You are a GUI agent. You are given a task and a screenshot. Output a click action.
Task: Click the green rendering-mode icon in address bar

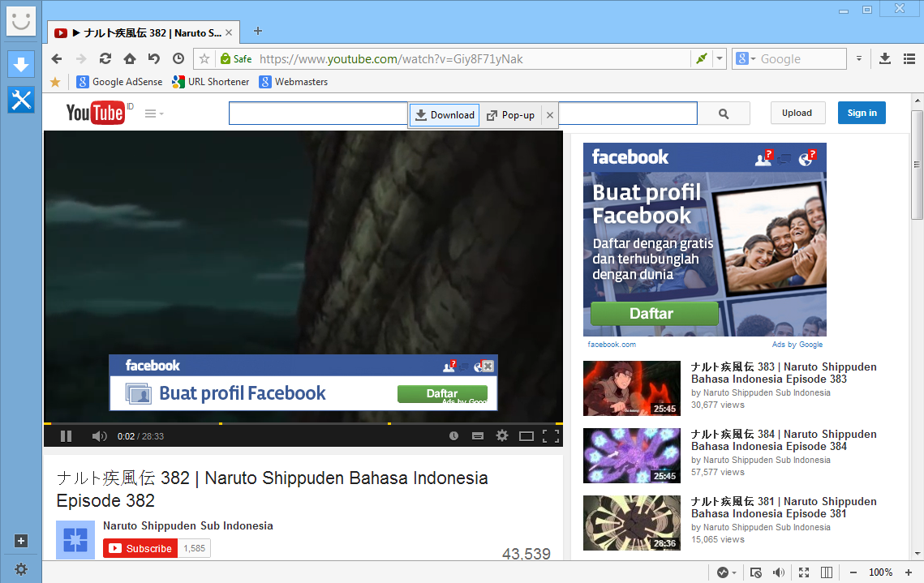point(701,59)
